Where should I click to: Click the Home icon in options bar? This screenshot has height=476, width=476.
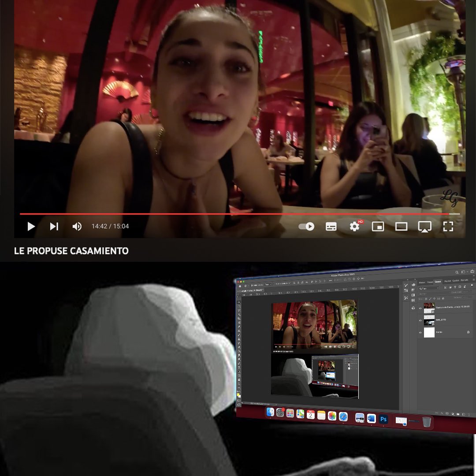coord(240,286)
